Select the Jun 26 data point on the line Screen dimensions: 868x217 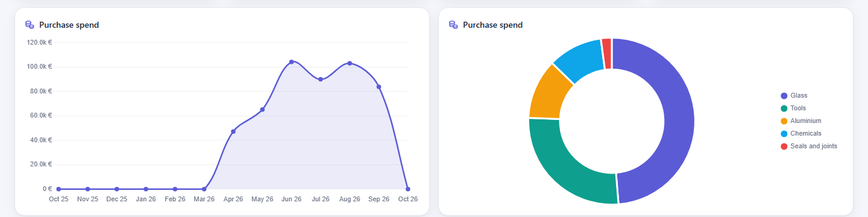click(x=292, y=61)
